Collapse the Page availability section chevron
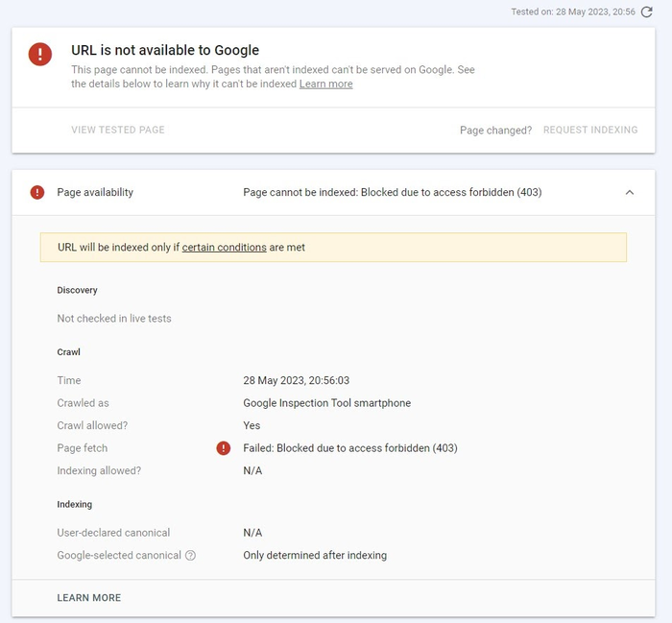 coord(630,192)
